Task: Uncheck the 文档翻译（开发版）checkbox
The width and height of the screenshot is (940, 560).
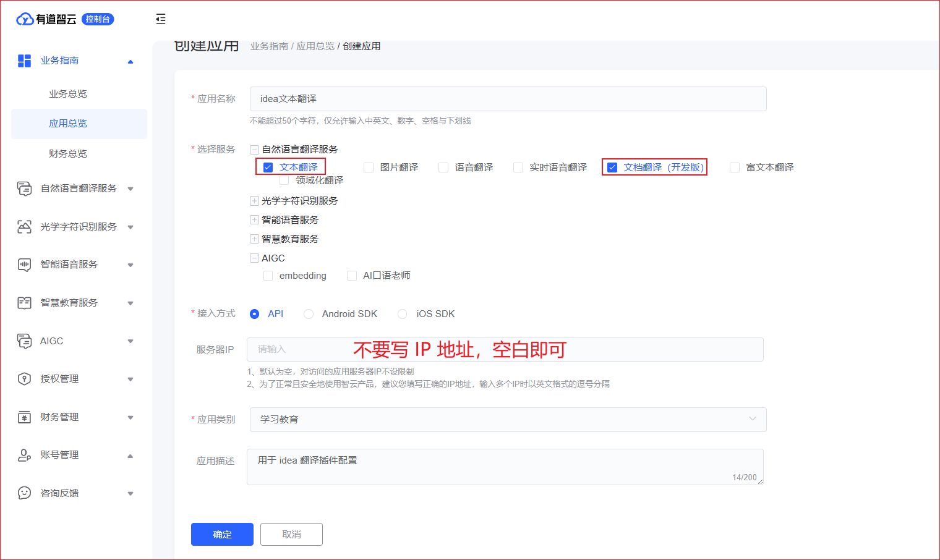Action: point(612,168)
